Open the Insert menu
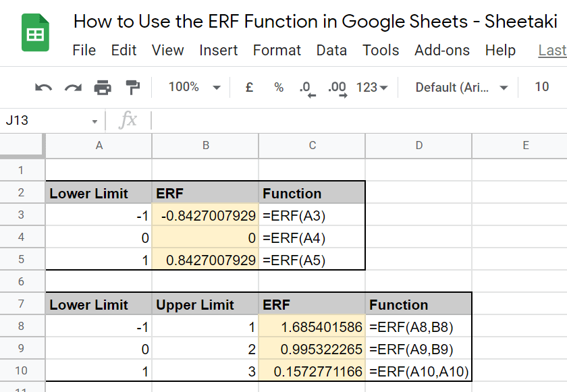The height and width of the screenshot is (392, 567). [x=219, y=50]
